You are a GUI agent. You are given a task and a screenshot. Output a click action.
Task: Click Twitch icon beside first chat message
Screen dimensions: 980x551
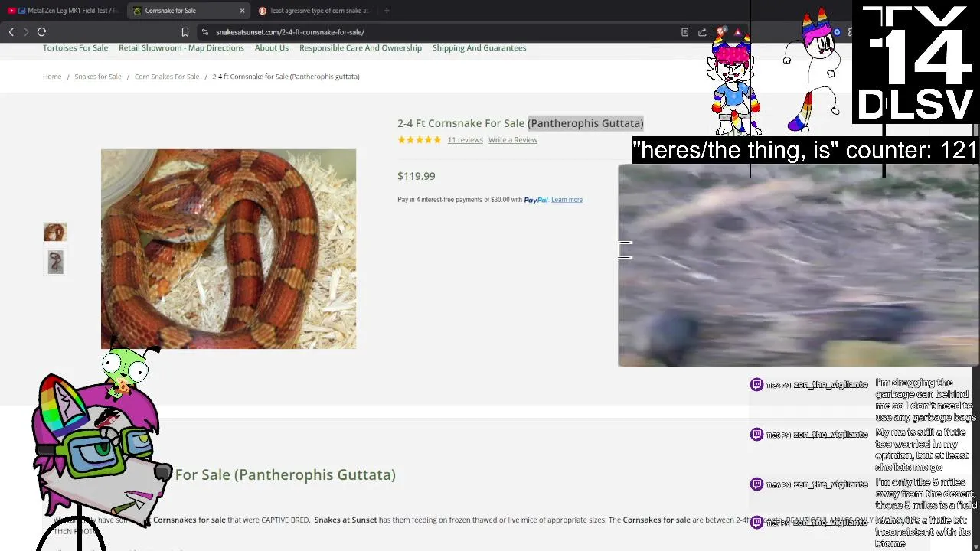coord(756,385)
